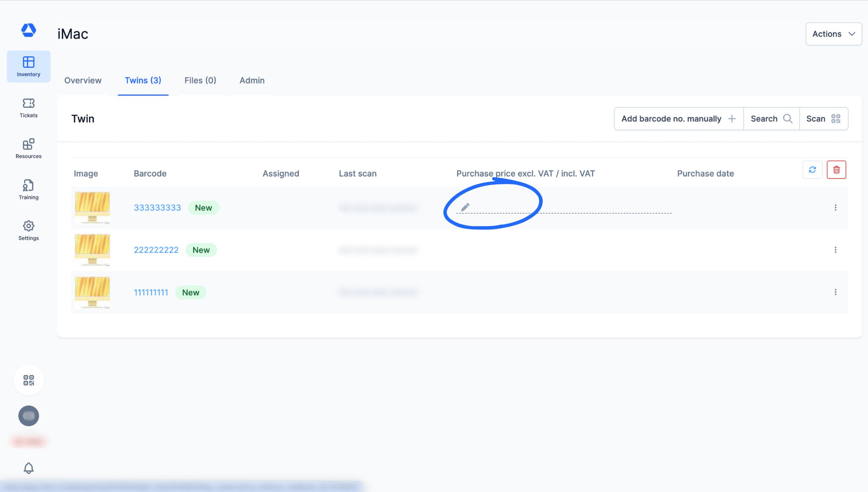Click the iMac thumbnail for 333333333

coord(92,208)
